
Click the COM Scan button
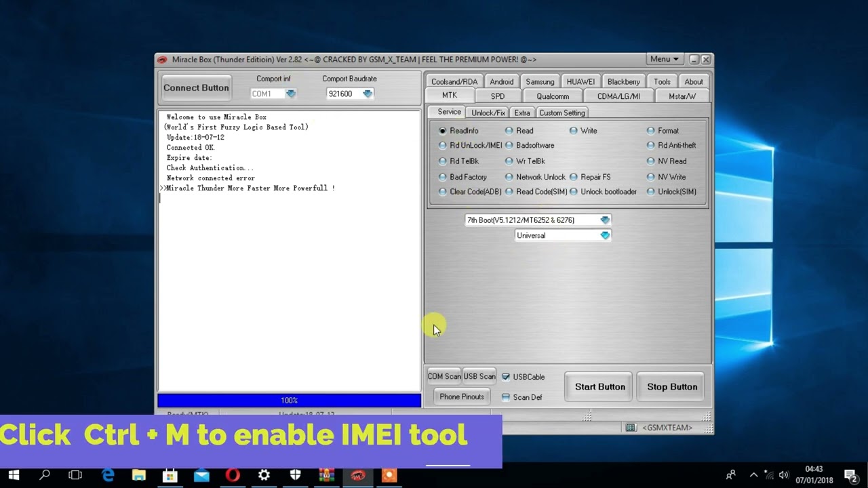pyautogui.click(x=444, y=377)
